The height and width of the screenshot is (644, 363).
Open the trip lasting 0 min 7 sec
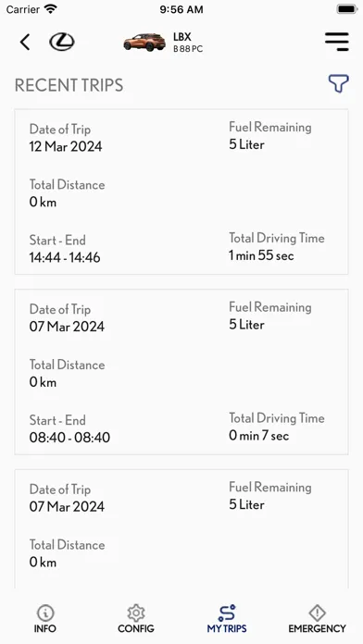[181, 372]
